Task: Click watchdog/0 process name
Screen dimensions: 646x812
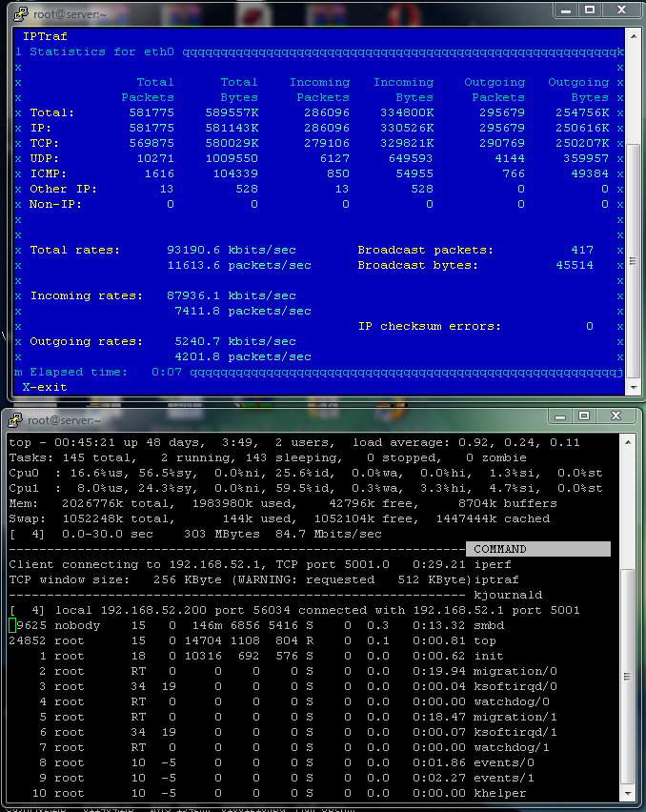Action: [512, 702]
